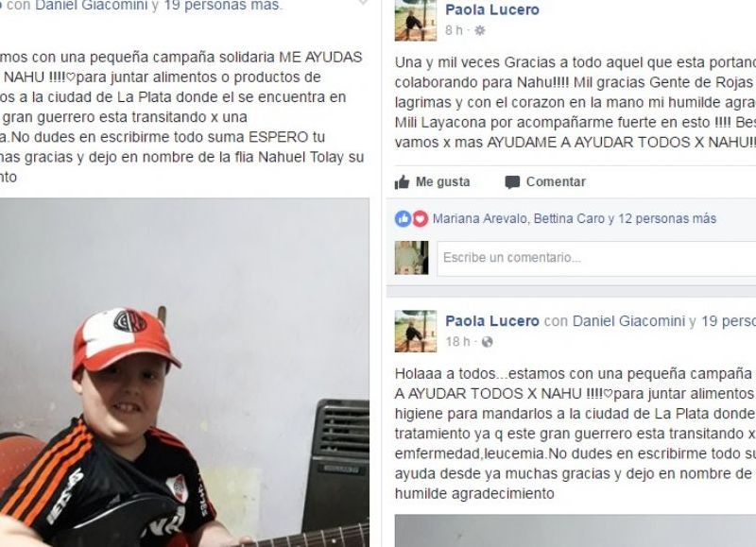Open Bettina Caro in reactions list

click(x=569, y=219)
